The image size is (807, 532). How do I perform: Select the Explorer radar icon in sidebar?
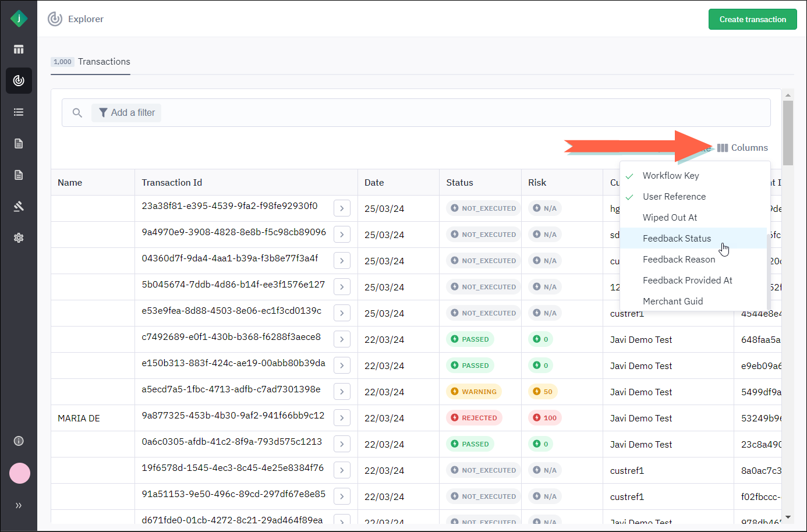[x=19, y=81]
